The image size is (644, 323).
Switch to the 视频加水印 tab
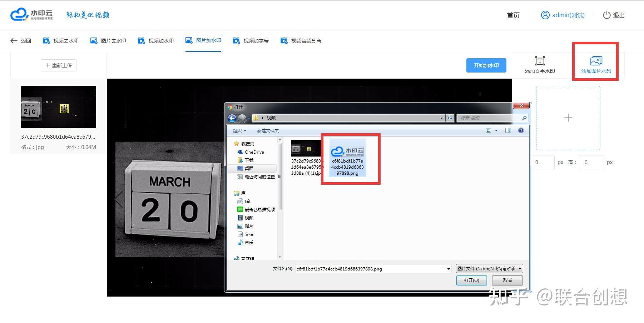click(x=155, y=41)
